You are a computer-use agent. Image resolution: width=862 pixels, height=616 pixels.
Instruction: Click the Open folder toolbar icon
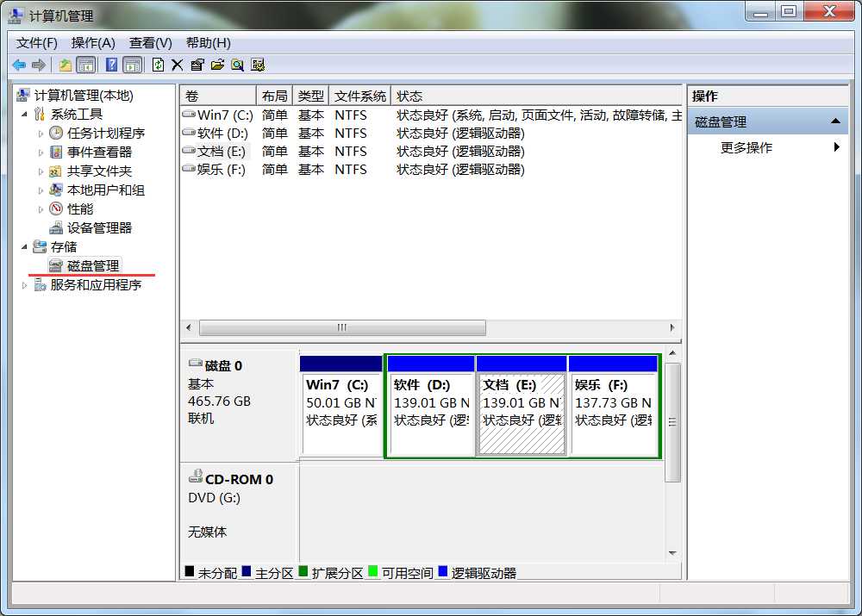pos(217,65)
